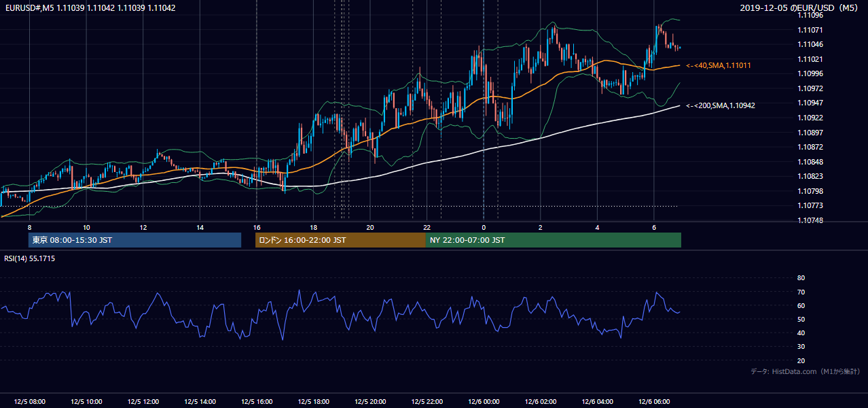
Task: Click price axis value 1.10848
Action: pyautogui.click(x=810, y=162)
